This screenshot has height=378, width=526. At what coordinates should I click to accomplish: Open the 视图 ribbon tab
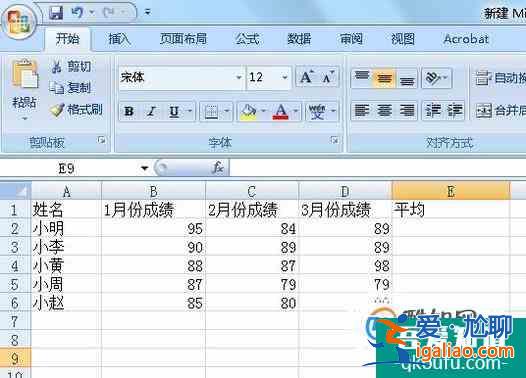tap(403, 39)
